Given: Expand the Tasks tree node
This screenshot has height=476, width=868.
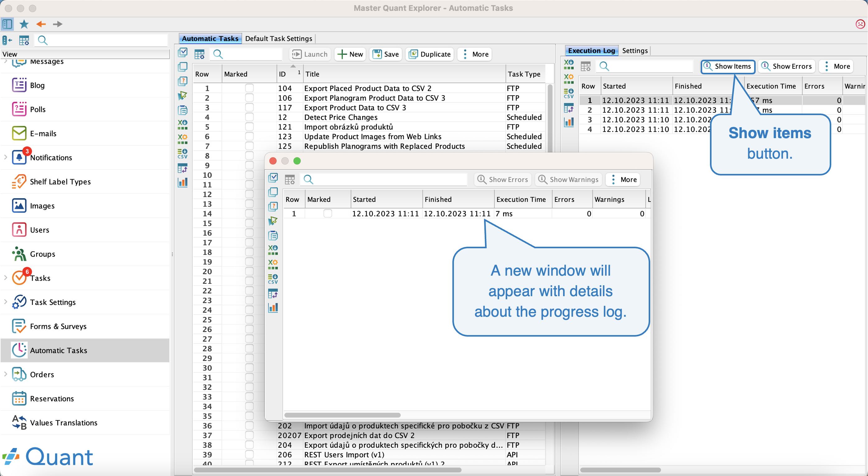Looking at the screenshot, I should tap(6, 278).
